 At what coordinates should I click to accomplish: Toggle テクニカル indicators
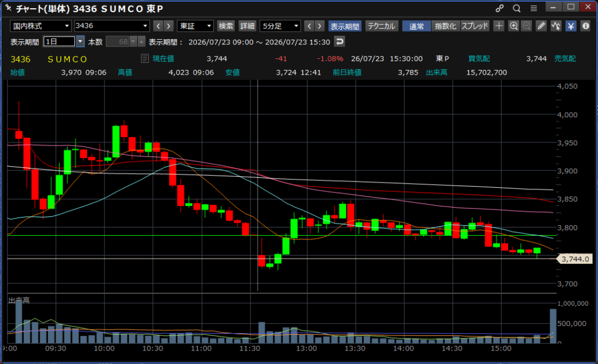coord(381,26)
